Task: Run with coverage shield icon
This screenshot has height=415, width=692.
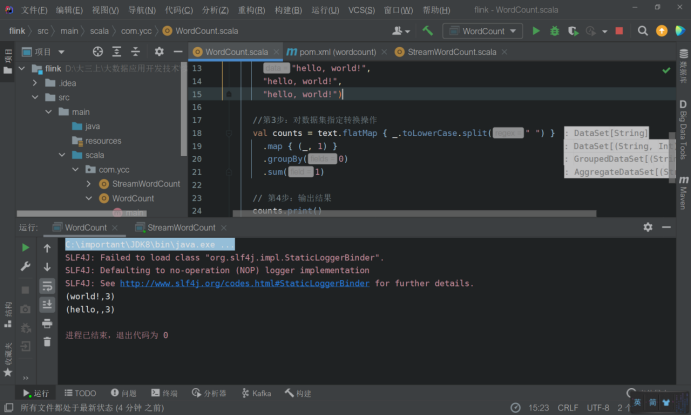Action: coord(573,31)
